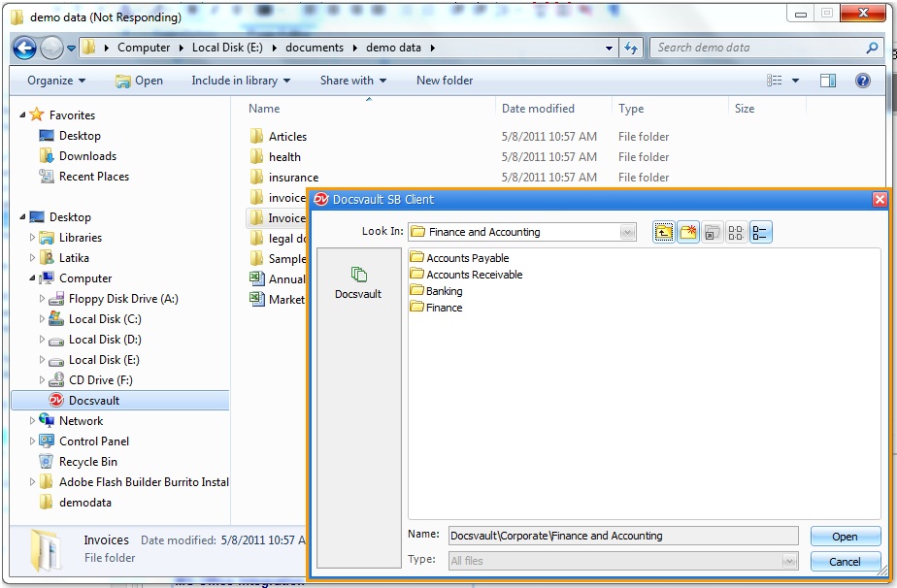The image size is (897, 588).
Task: Go up one level in Docsvault dialog
Action: coord(663,232)
